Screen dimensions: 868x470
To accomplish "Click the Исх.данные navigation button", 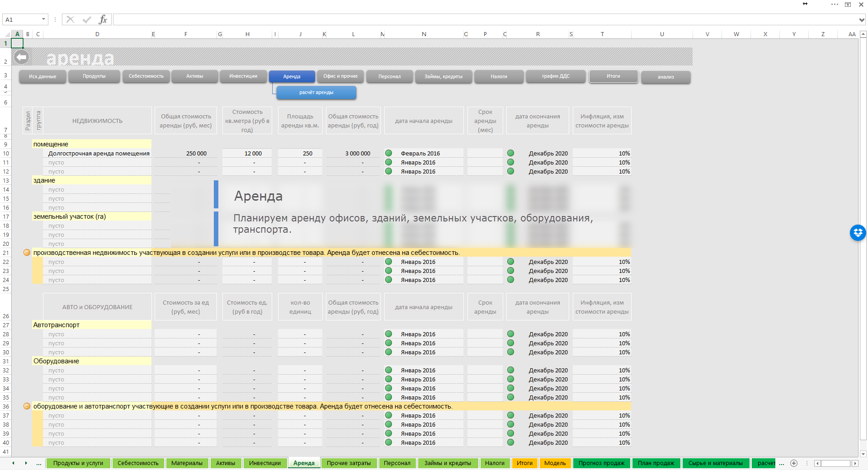I will point(42,76).
